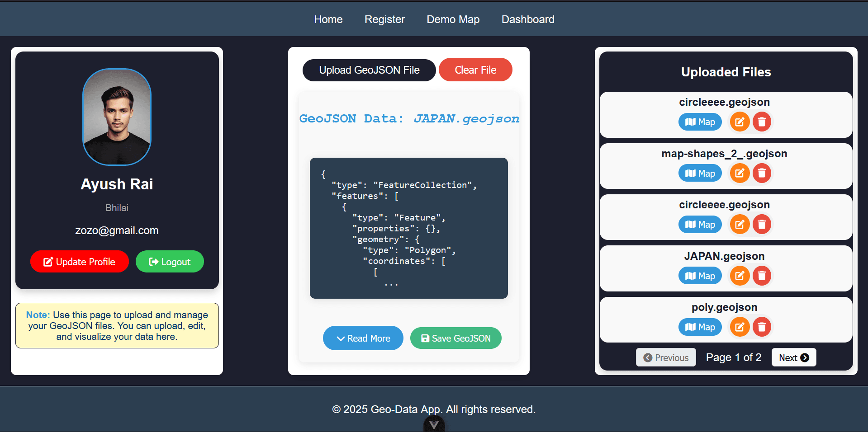The image size is (868, 432).
Task: Click the Previous page chevron
Action: click(x=648, y=357)
